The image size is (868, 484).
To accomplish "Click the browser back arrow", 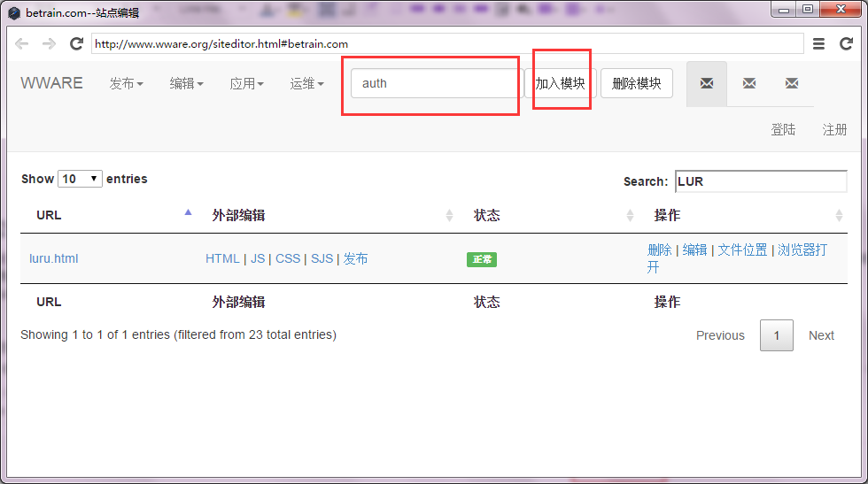I will (x=21, y=43).
